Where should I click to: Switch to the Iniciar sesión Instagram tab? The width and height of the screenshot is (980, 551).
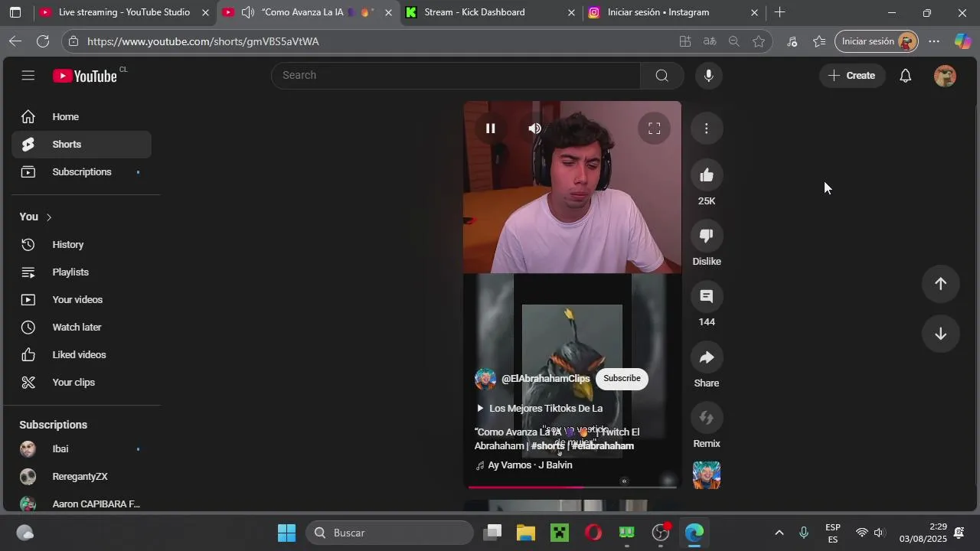click(673, 12)
